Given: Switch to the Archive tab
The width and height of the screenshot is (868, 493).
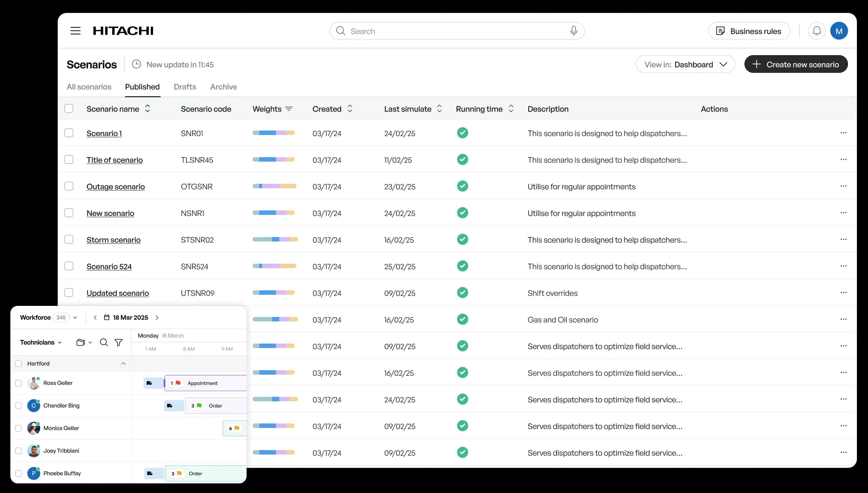Looking at the screenshot, I should click(223, 87).
